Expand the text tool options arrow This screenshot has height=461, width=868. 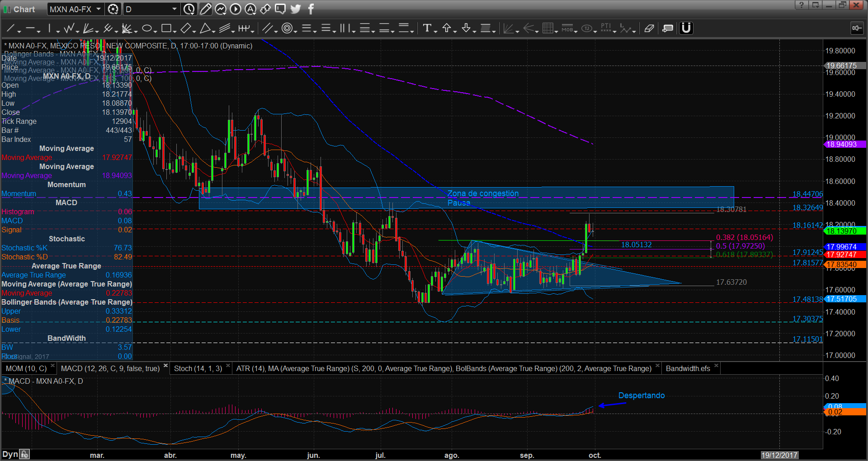click(435, 31)
